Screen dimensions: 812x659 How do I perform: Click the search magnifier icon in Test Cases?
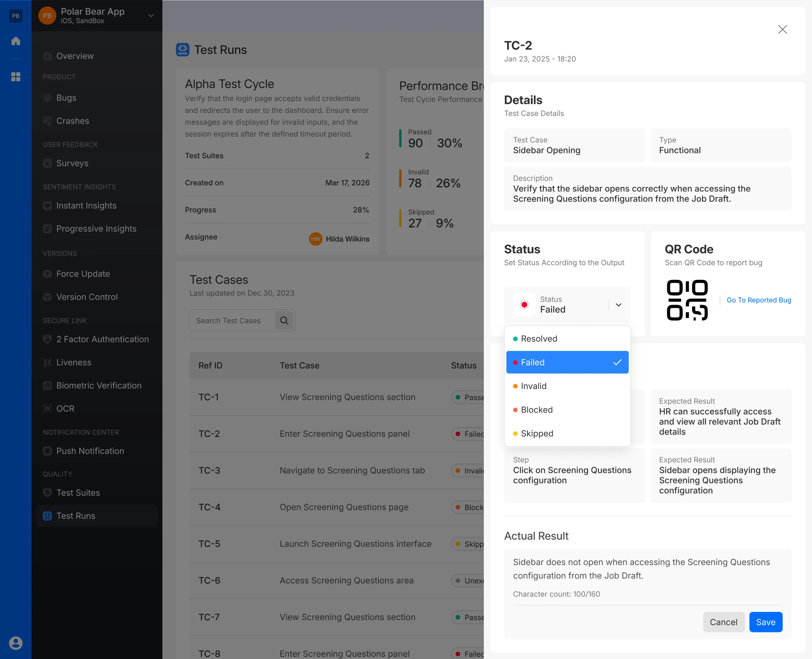pyautogui.click(x=284, y=320)
